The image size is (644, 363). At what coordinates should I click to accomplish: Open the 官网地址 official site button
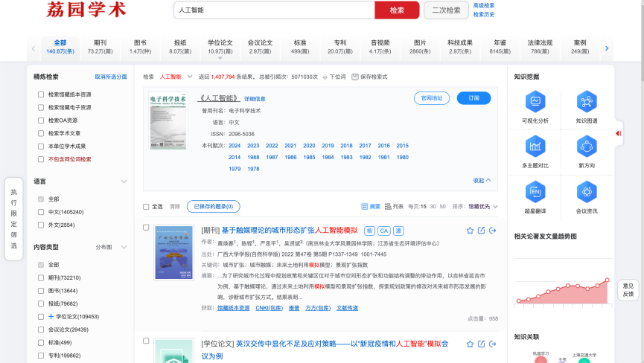(x=432, y=98)
